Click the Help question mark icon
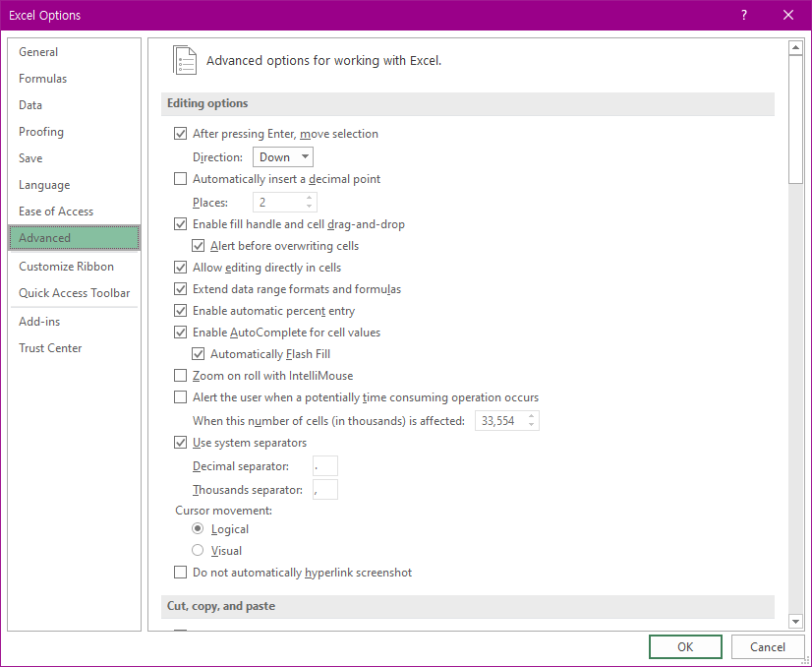 (743, 15)
